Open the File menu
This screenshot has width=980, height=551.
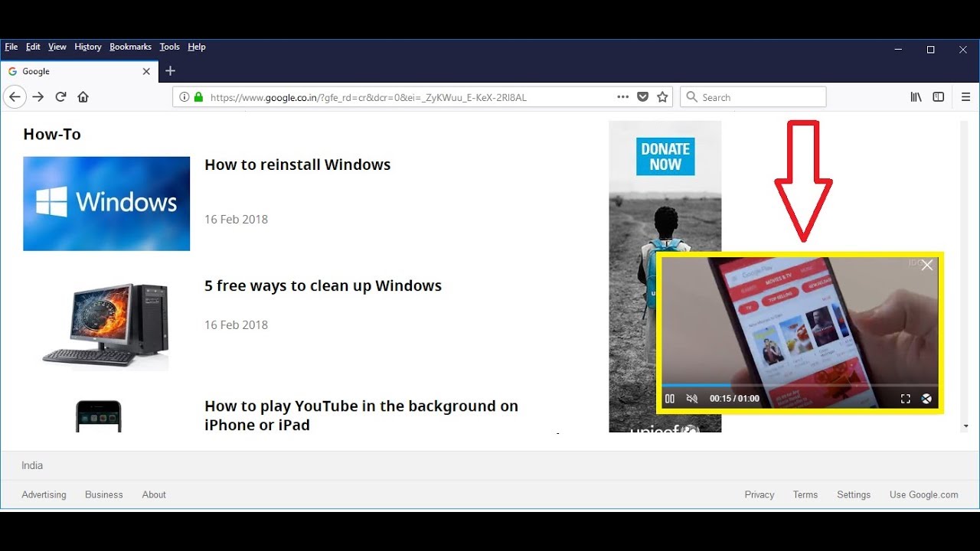pyautogui.click(x=11, y=47)
